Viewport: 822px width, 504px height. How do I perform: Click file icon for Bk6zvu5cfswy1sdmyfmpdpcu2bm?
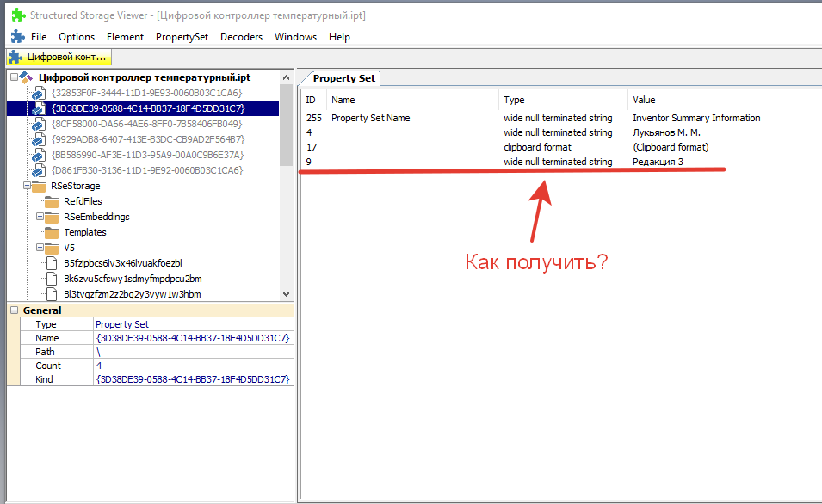52,279
